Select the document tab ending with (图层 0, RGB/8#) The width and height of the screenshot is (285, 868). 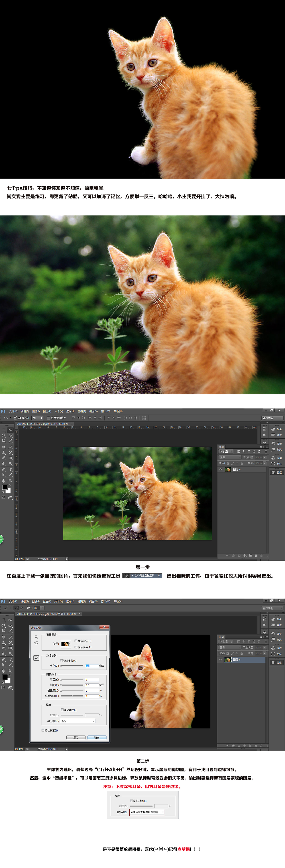click(48, 614)
